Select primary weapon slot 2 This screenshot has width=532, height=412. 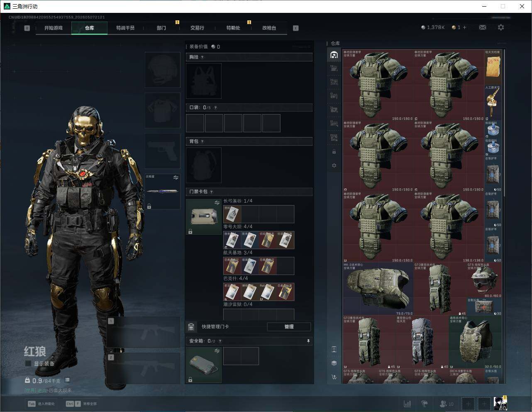click(x=144, y=368)
